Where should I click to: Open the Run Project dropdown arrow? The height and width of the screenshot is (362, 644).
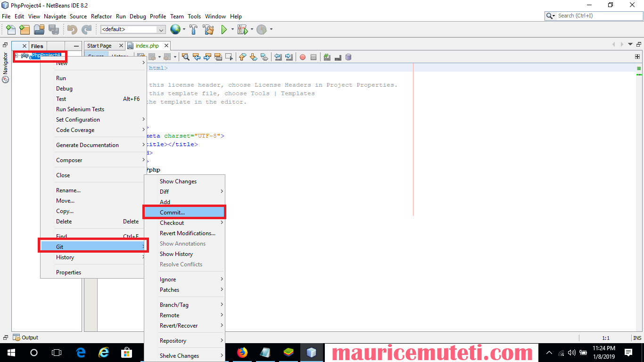[x=232, y=30]
